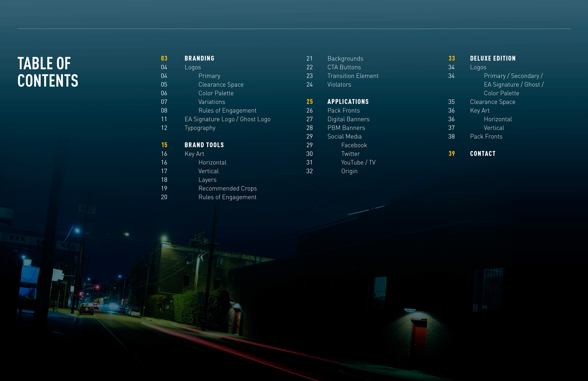The width and height of the screenshot is (588, 381).
Task: Open 'YouTube / TV' entry
Action: (x=358, y=163)
